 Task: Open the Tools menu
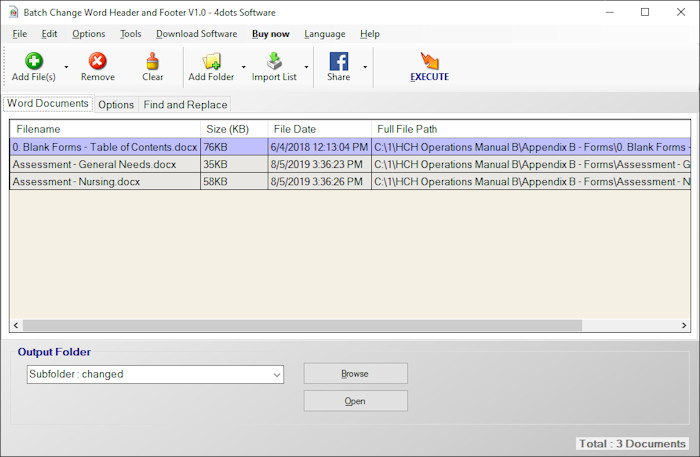130,34
